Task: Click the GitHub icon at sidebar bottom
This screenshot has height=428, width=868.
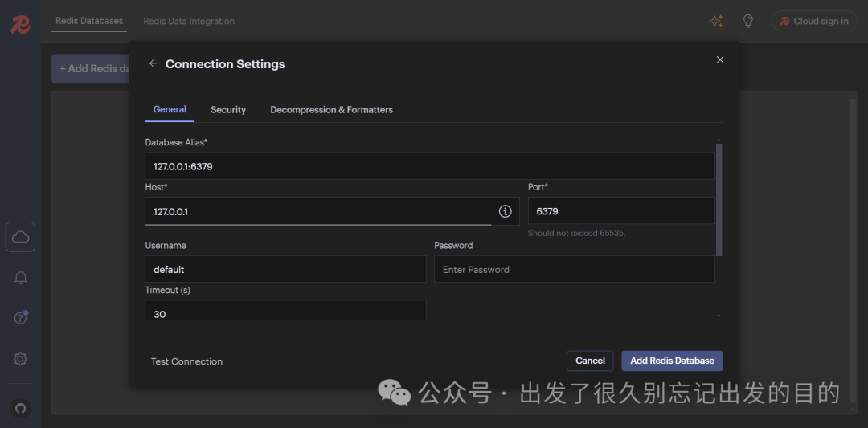Action: coord(21,408)
